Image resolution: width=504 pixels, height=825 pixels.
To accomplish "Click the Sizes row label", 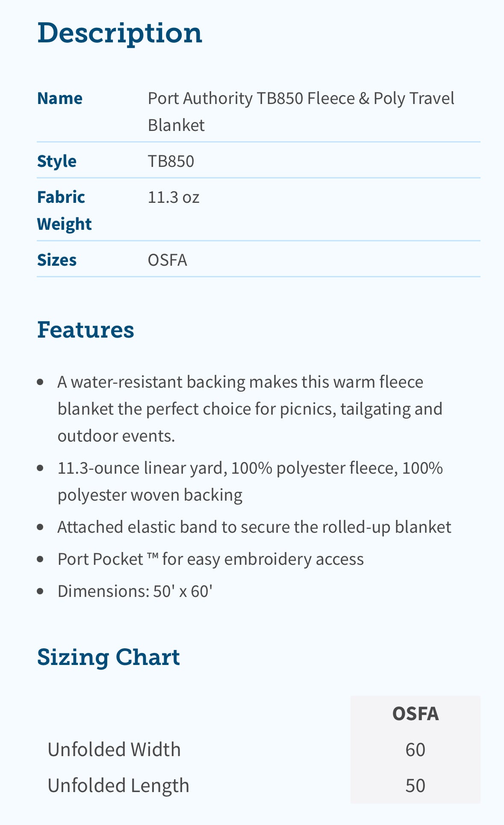I will tap(57, 260).
